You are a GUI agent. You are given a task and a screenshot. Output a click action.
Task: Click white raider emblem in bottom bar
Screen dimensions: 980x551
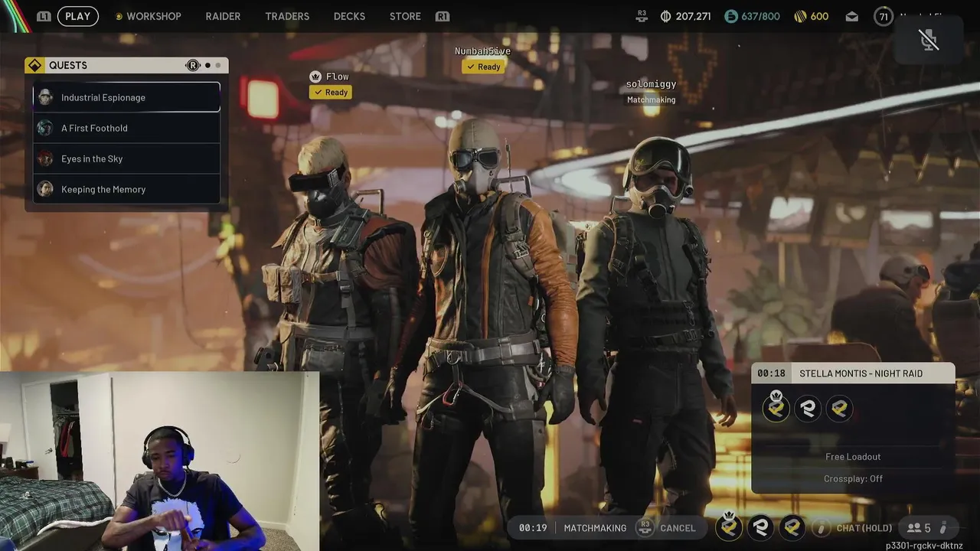pos(760,527)
